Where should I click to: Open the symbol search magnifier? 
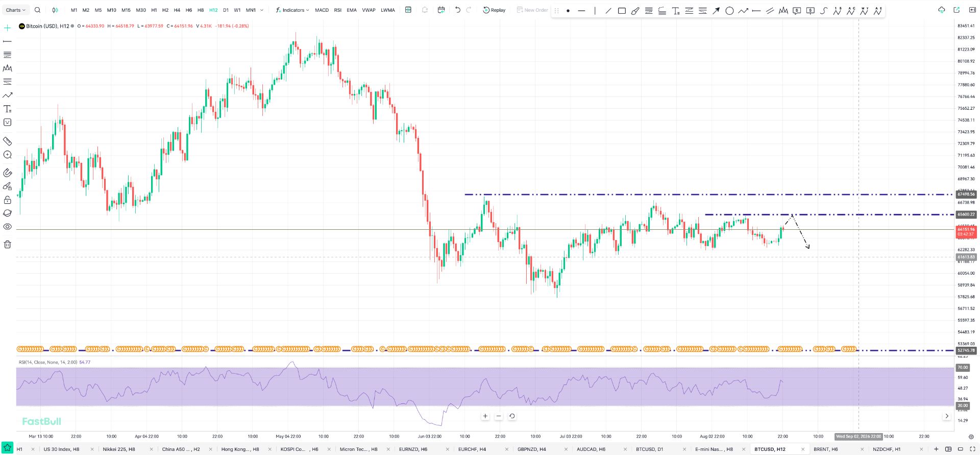[x=37, y=10]
